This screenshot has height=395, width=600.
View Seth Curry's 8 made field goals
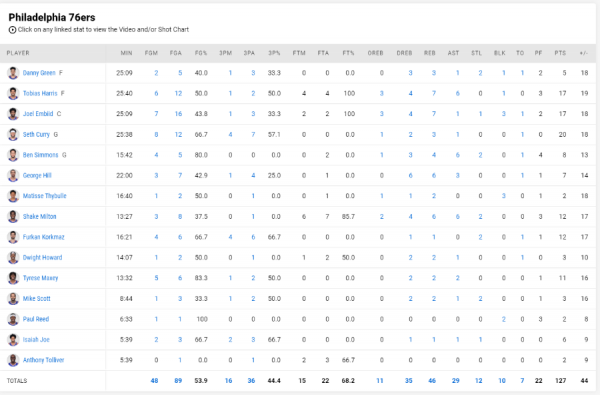[156, 134]
